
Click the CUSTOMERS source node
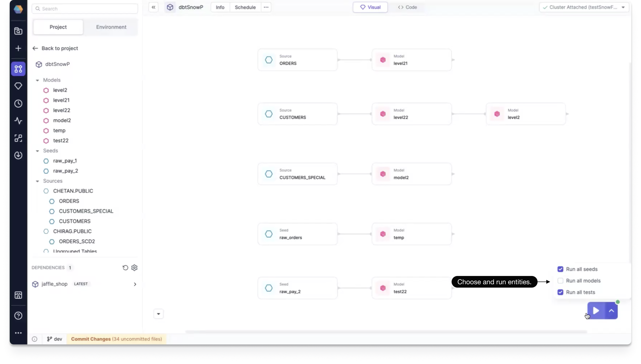click(298, 113)
